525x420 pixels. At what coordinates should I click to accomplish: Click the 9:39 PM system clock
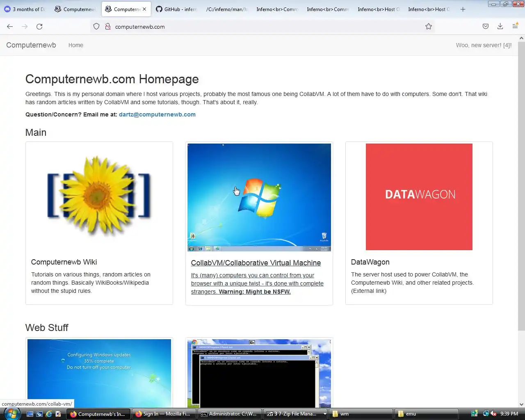[x=509, y=414]
